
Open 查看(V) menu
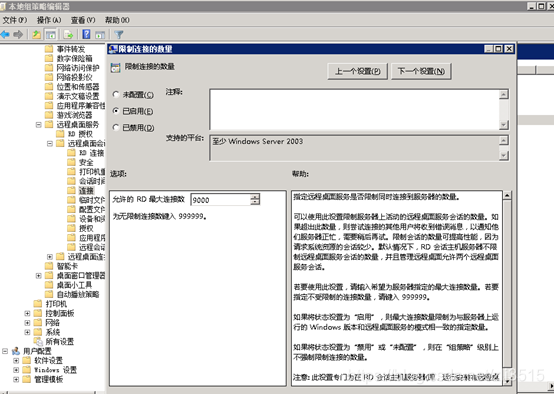(x=83, y=20)
